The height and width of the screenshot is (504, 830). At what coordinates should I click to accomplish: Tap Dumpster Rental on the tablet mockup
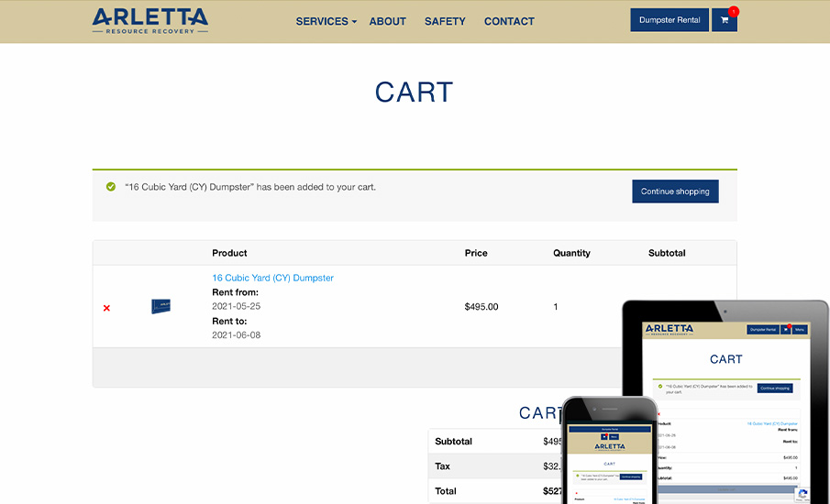point(763,330)
